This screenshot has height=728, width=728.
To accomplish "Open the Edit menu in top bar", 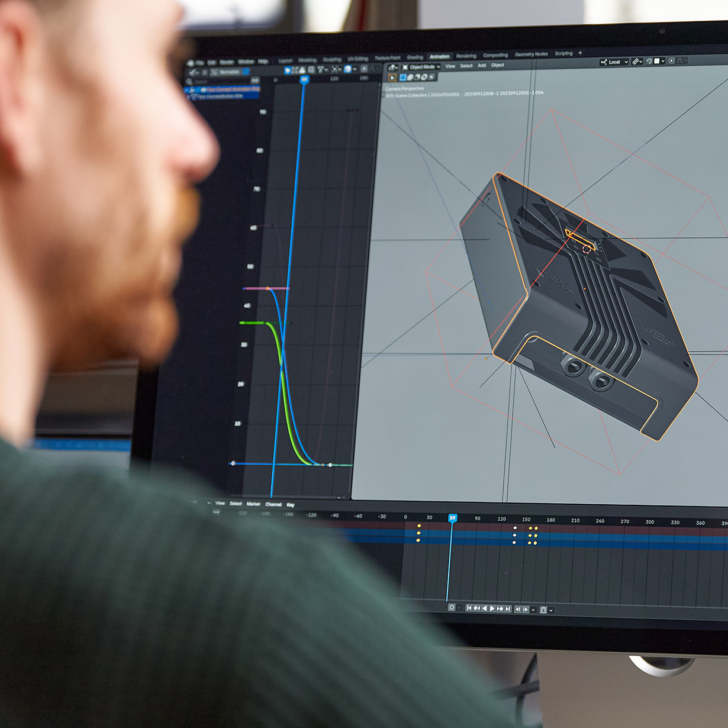I will (212, 62).
